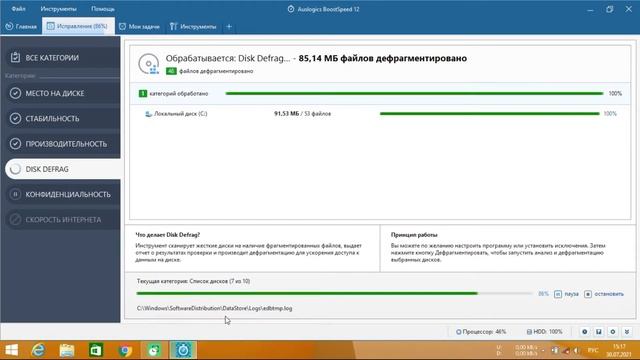Launch Google Chrome from the taskbar

125,350
